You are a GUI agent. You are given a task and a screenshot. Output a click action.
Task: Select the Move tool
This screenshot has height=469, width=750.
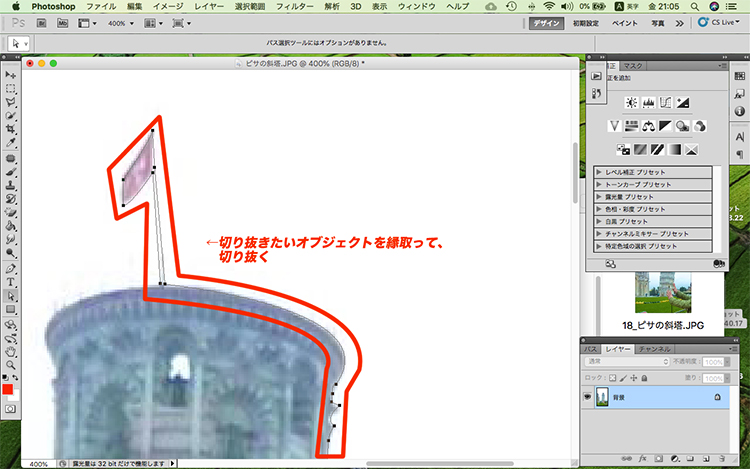(x=11, y=75)
